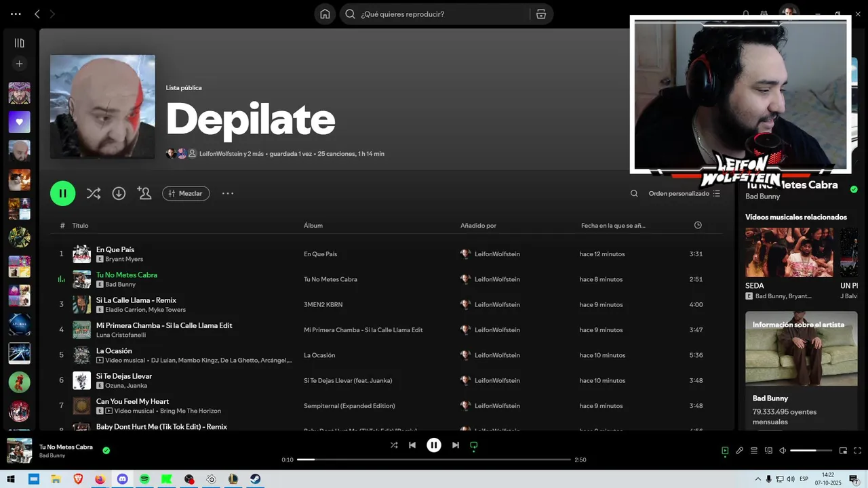Open Liked Songs heart playlist in sidebar
Screen dimensions: 868x488
(x=19, y=122)
